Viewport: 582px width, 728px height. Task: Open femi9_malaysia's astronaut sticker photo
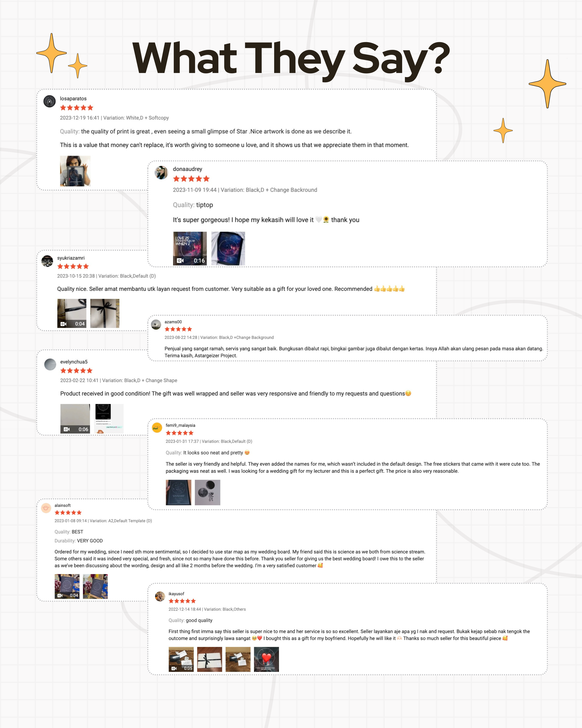(x=207, y=492)
